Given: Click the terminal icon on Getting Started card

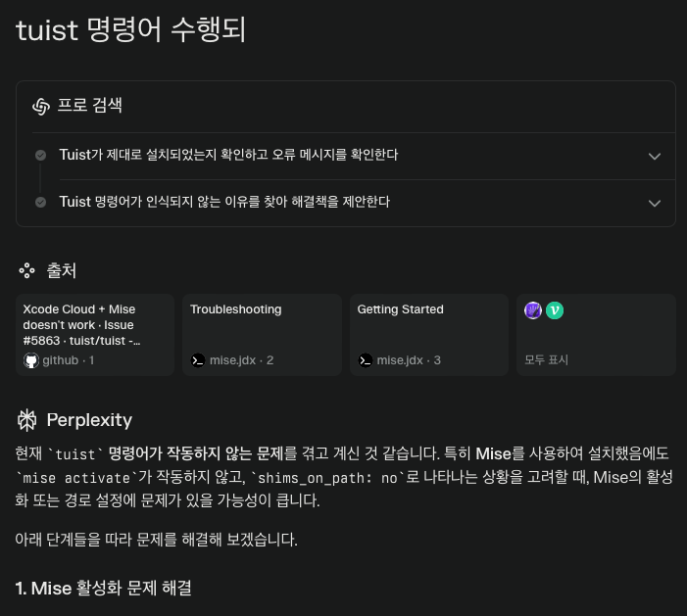Looking at the screenshot, I should [366, 360].
